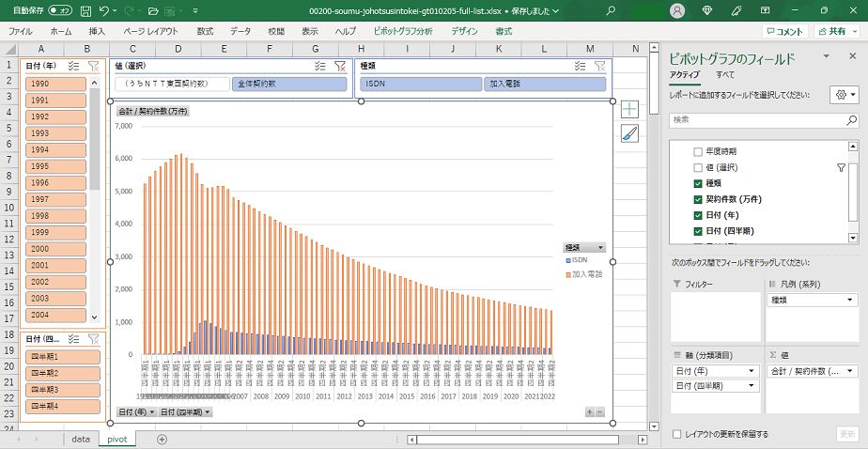Check the 年度時期 field checkbox
The image size is (868, 449).
[x=697, y=151]
